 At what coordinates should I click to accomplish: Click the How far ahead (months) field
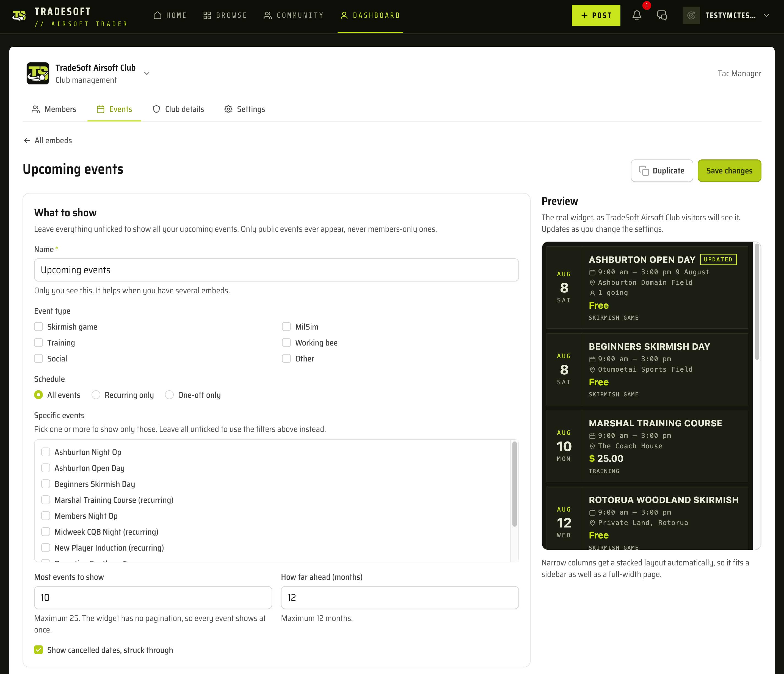(x=400, y=598)
